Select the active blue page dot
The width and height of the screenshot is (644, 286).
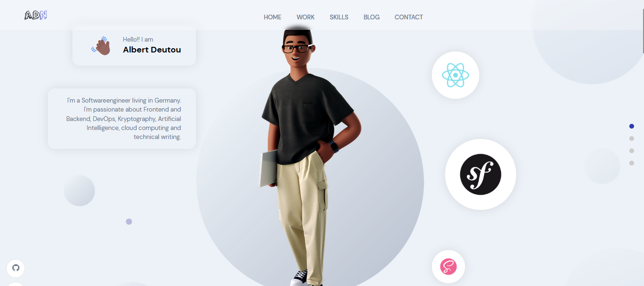click(x=632, y=126)
